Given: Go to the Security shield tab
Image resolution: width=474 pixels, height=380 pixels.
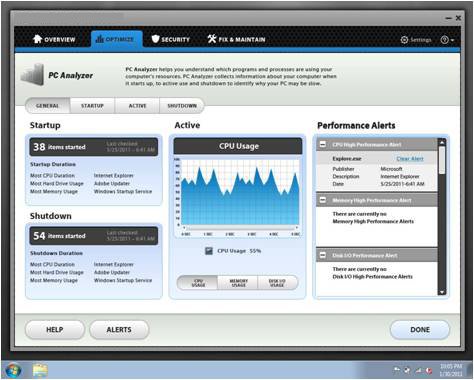Looking at the screenshot, I should [170, 39].
